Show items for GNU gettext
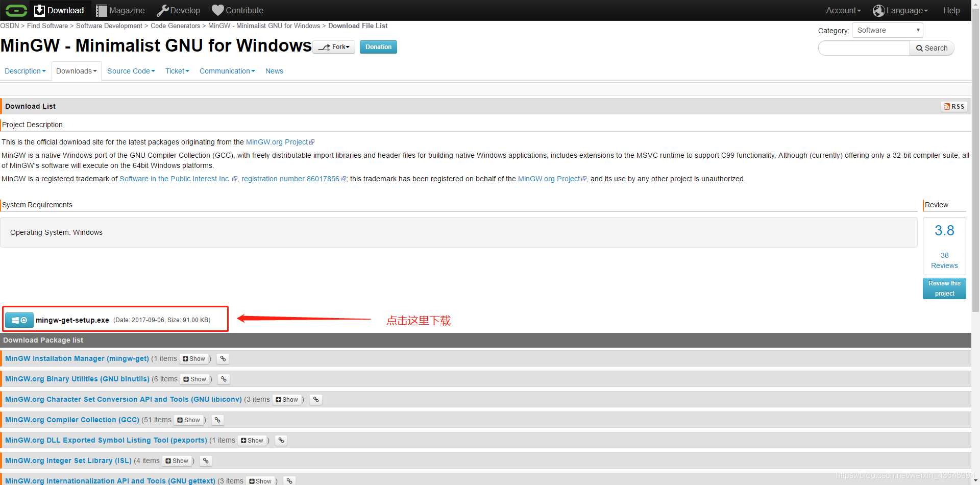This screenshot has height=485, width=980. coord(260,481)
